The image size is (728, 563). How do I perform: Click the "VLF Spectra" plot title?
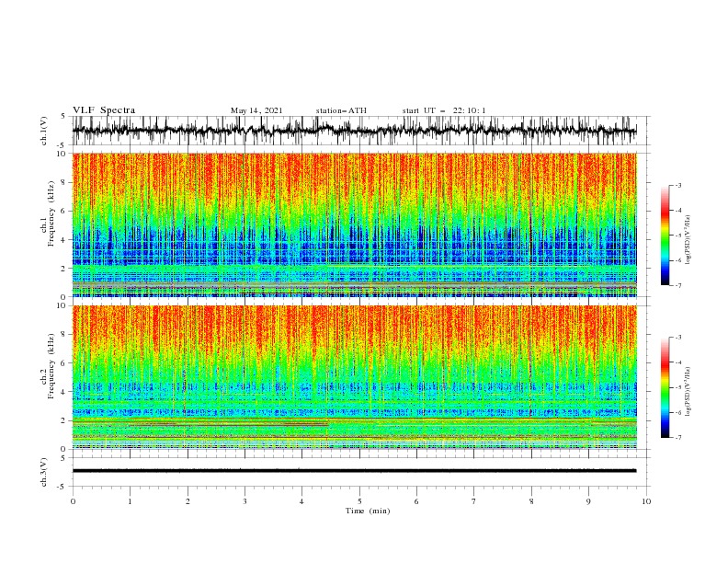(104, 110)
